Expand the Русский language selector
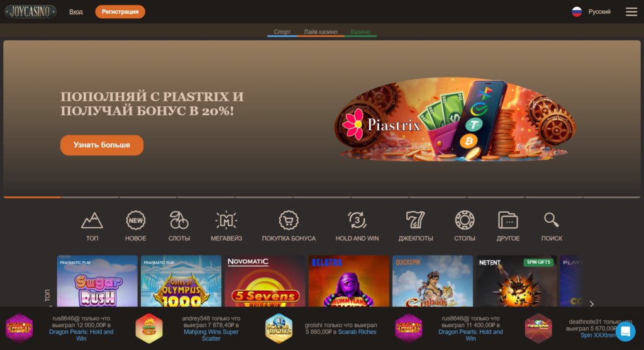This screenshot has width=644, height=350. point(591,11)
